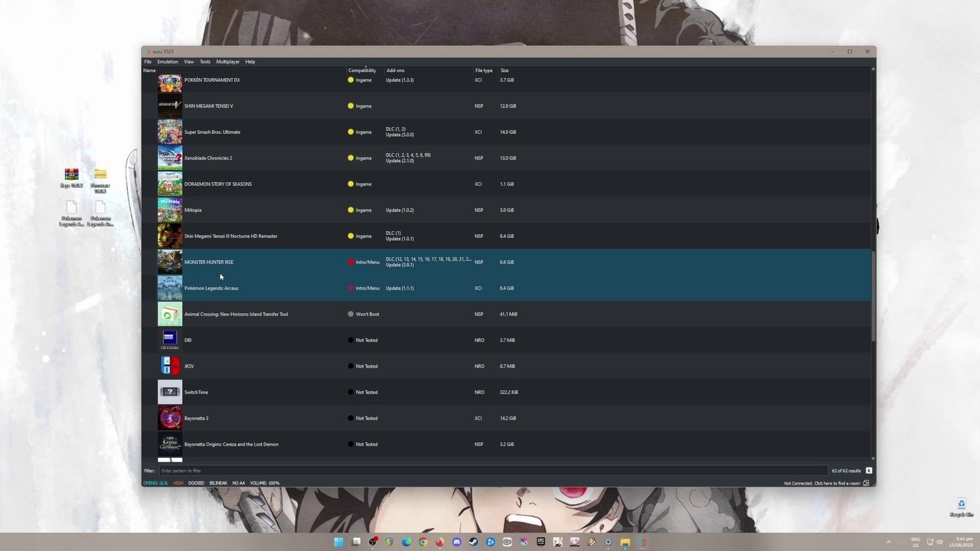Toggle the BILINEAR filter button
The height and width of the screenshot is (551, 980).
pos(218,484)
